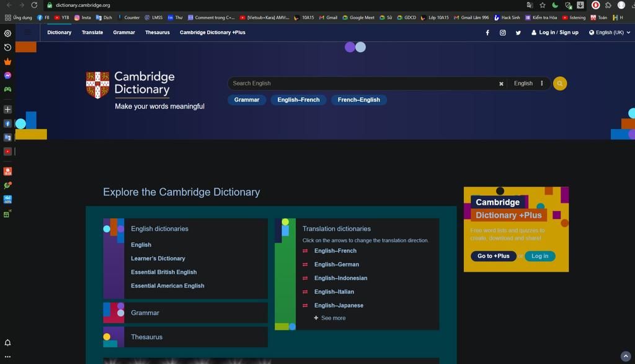Open the Dictionary nav tab
Screen dimensions: 635x364
[59, 32]
